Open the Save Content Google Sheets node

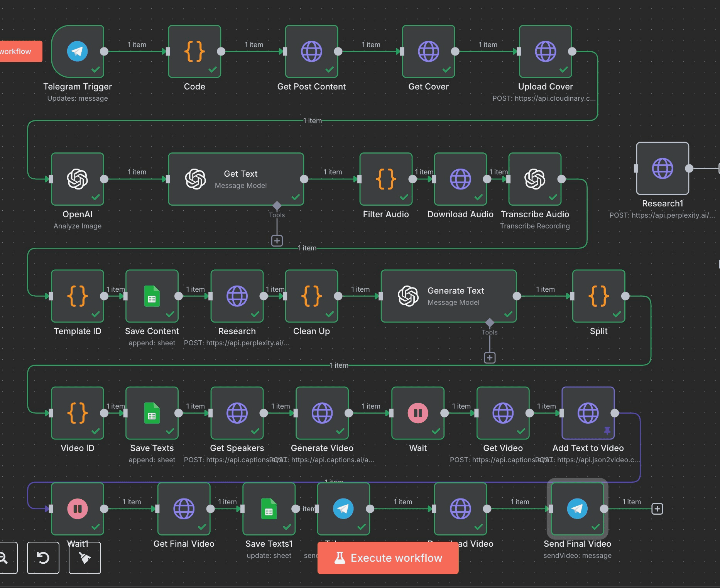click(152, 296)
